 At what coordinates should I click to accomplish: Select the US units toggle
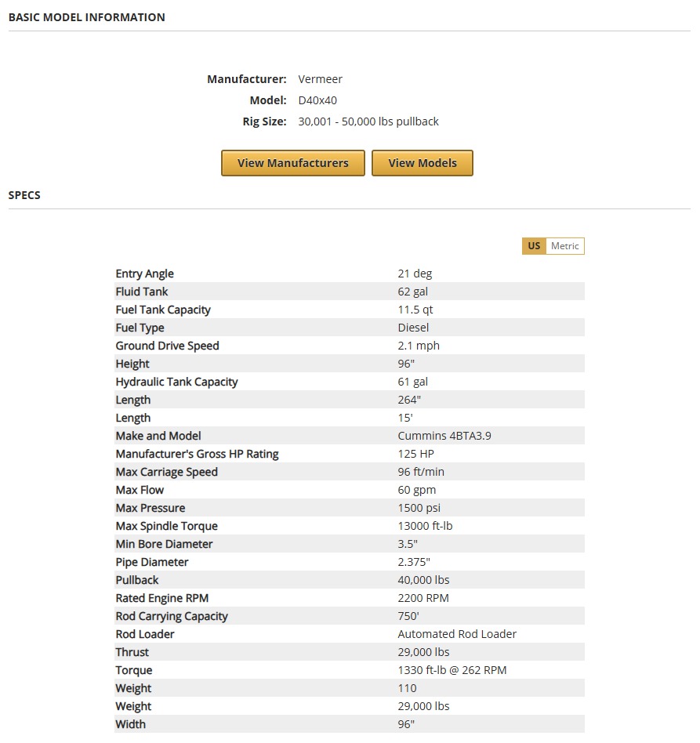point(534,246)
